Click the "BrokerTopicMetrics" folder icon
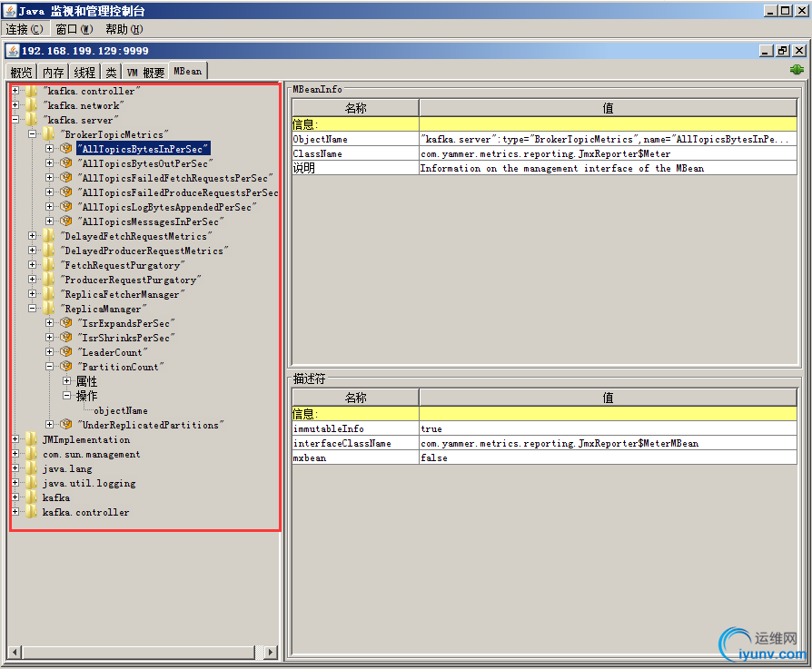Image resolution: width=812 pixels, height=669 pixels. [49, 134]
